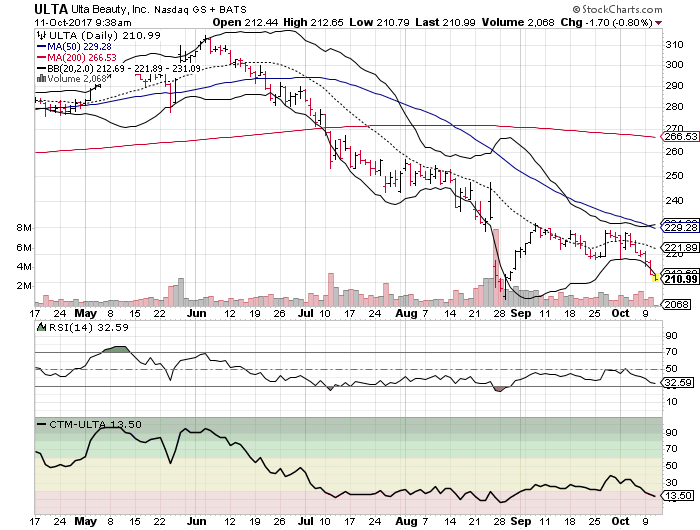Click the Last 210.99 header value
The width and height of the screenshot is (700, 530).
446,22
